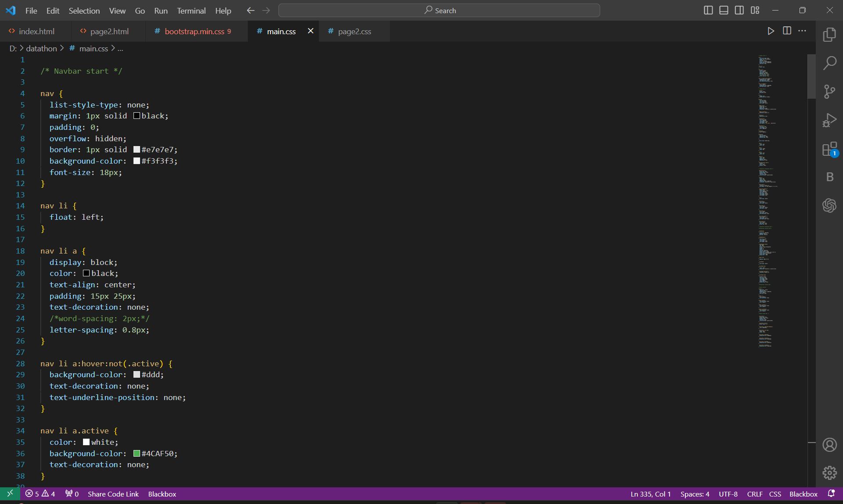Open the Run and Debug view
The width and height of the screenshot is (843, 504).
829,120
